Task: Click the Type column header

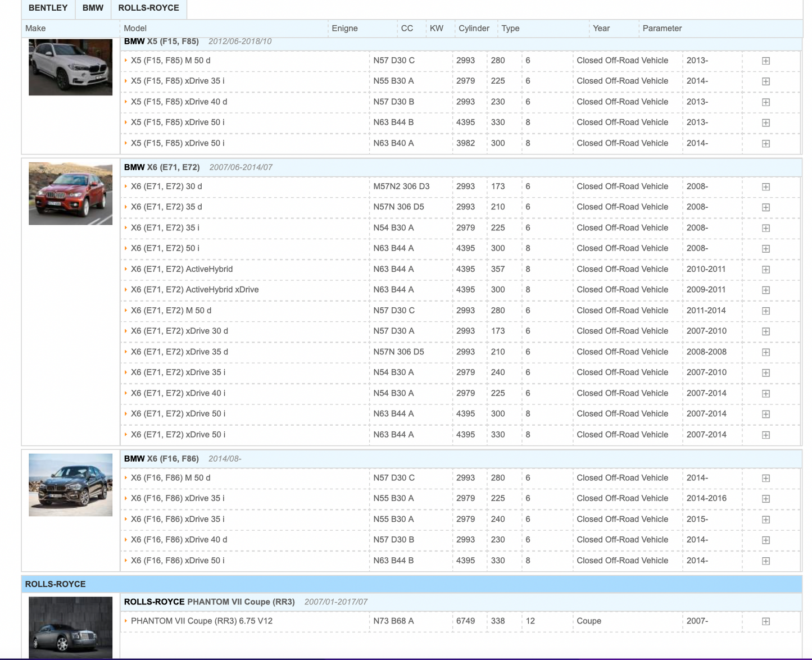Action: click(511, 29)
